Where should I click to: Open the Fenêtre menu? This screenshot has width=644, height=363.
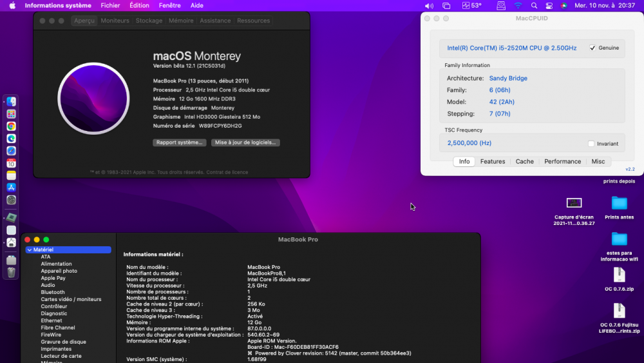point(169,5)
